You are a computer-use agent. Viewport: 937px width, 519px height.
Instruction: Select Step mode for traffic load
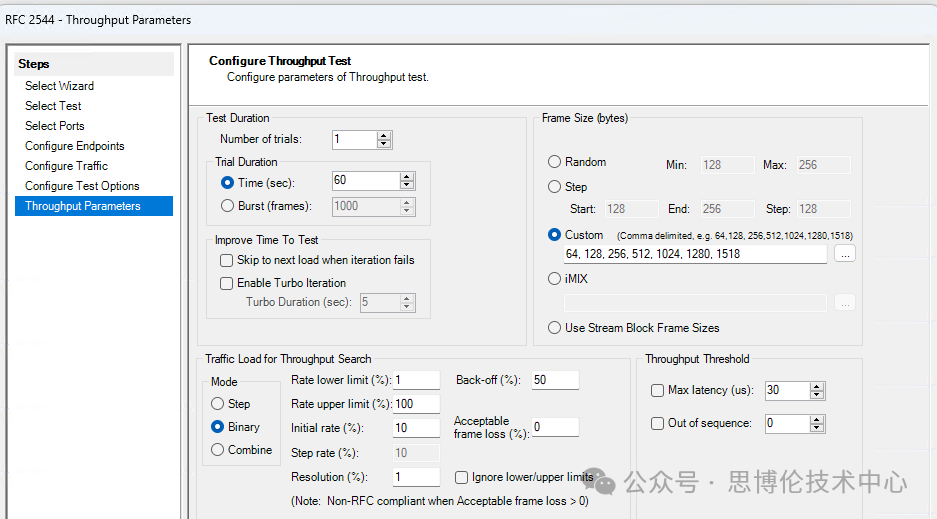[x=217, y=404]
